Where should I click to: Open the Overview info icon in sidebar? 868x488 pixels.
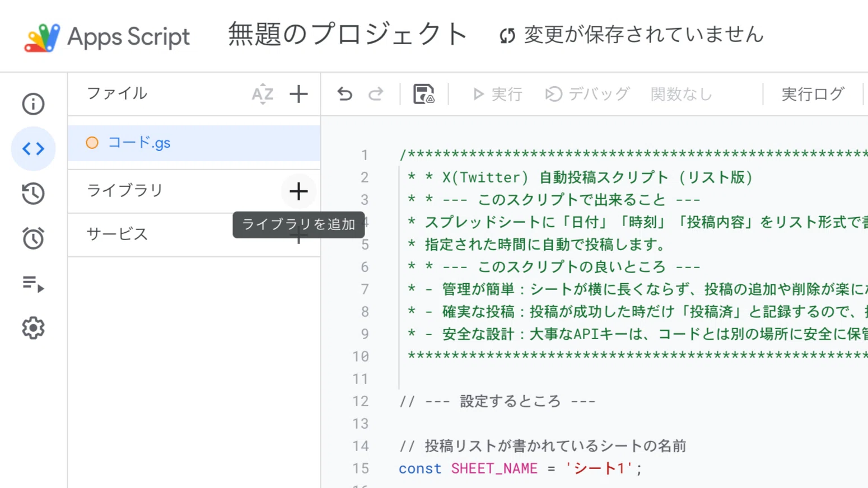point(33,104)
